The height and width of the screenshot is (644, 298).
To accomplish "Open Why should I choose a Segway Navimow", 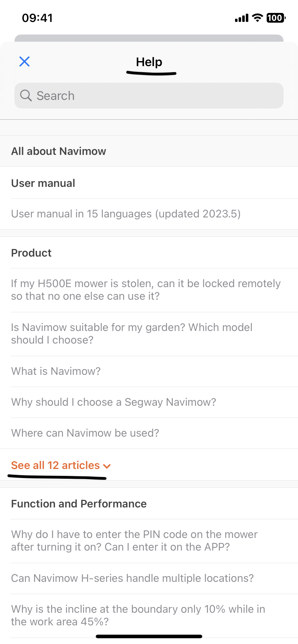I will [113, 402].
